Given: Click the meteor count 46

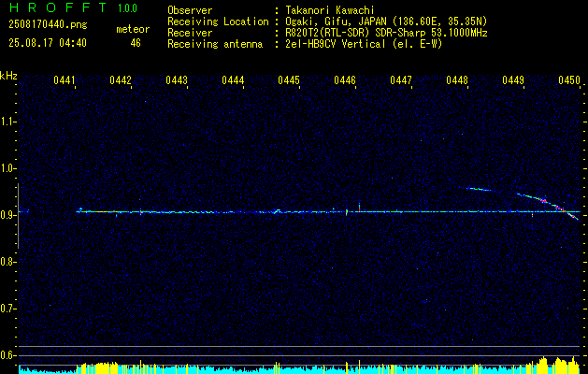Looking at the screenshot, I should (136, 43).
